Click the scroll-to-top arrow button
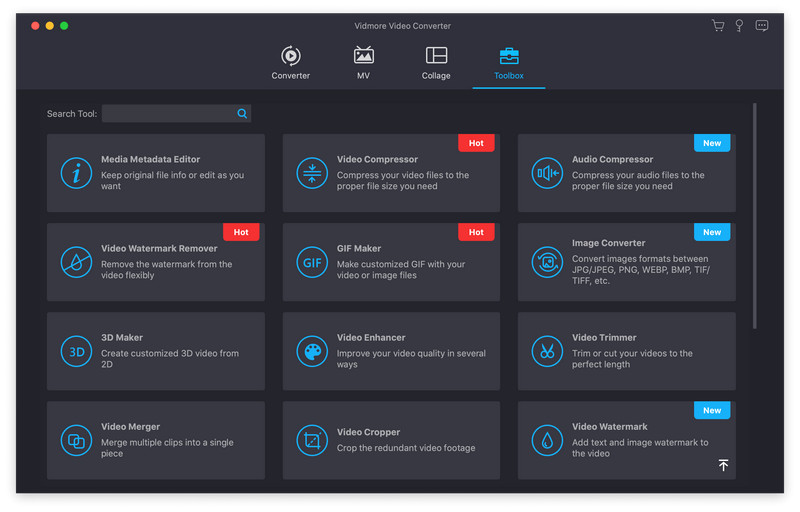This screenshot has height=512, width=800. coord(723,465)
